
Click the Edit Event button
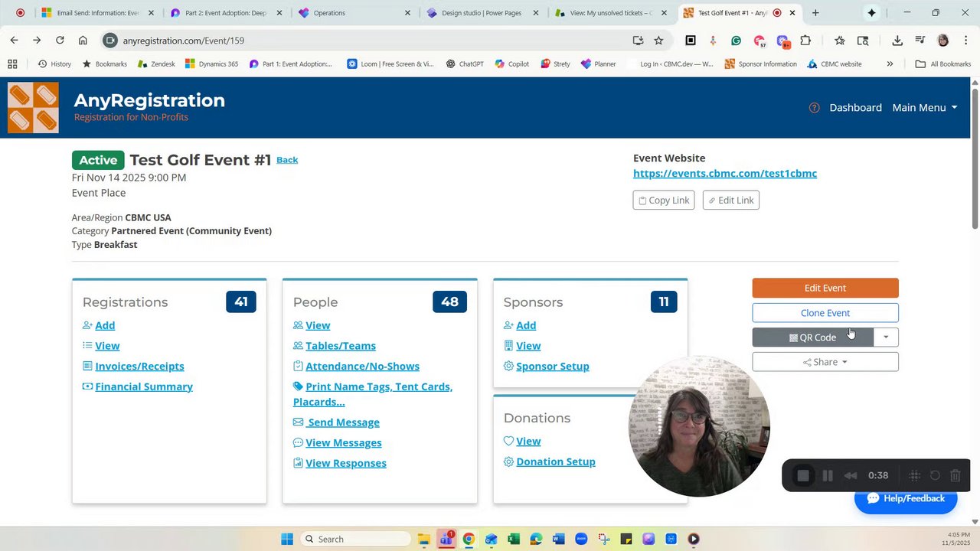[825, 289]
